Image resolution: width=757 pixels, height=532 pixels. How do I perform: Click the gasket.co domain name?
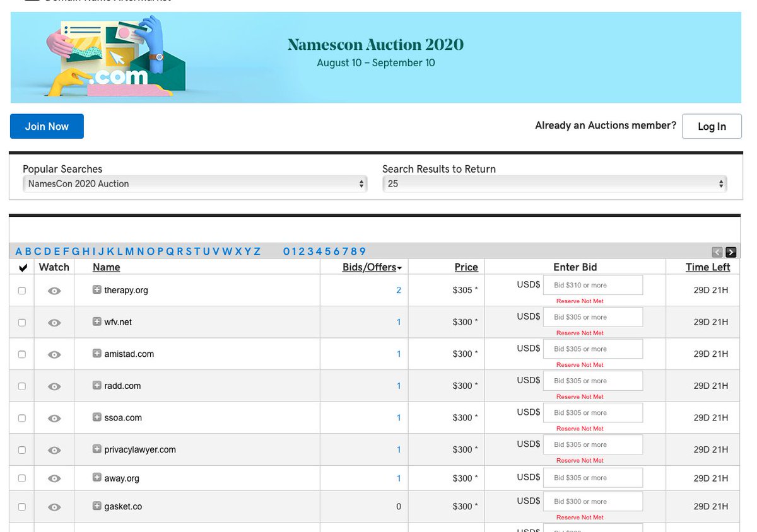(x=123, y=507)
